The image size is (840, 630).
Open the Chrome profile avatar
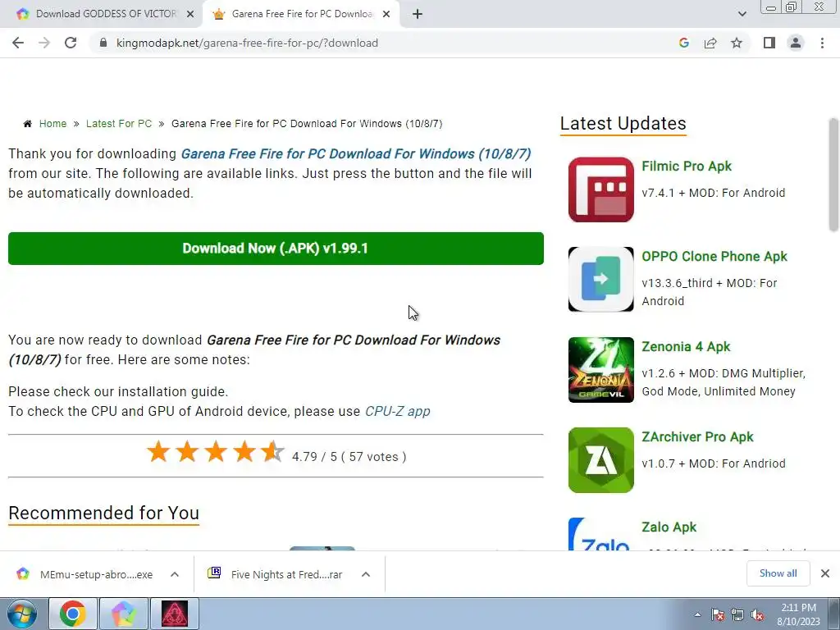[796, 43]
